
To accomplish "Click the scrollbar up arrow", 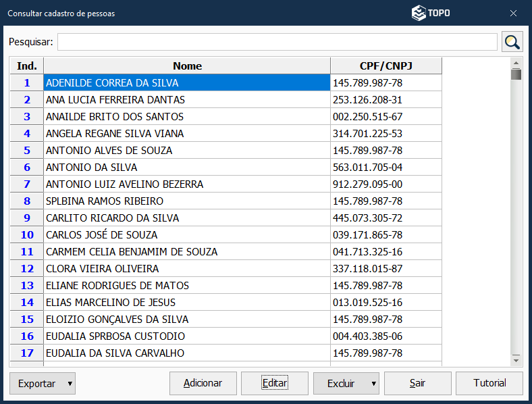I will pos(516,63).
